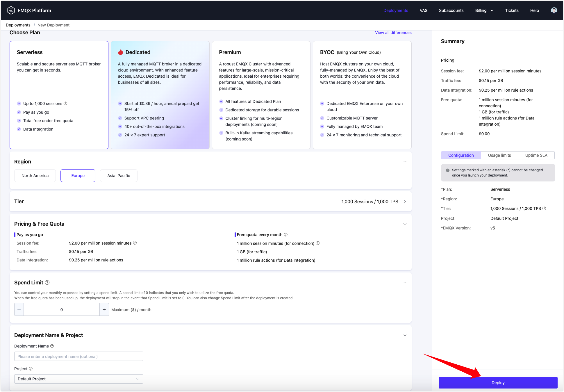Click the Deploy button
Image resolution: width=564 pixels, height=392 pixels.
498,383
